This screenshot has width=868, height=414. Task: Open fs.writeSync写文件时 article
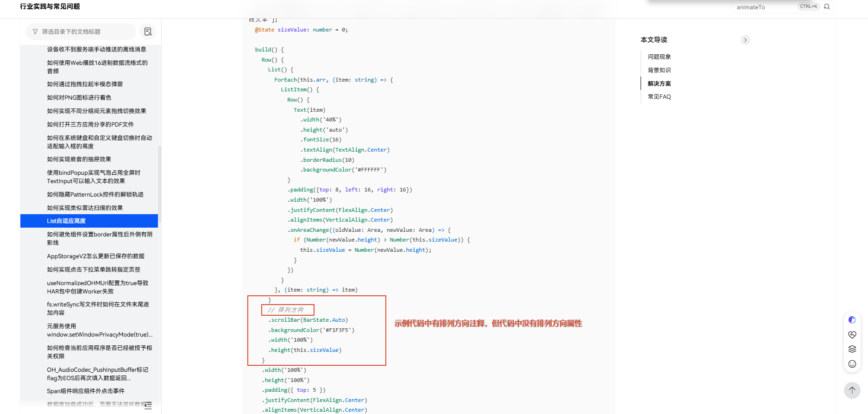coord(98,308)
